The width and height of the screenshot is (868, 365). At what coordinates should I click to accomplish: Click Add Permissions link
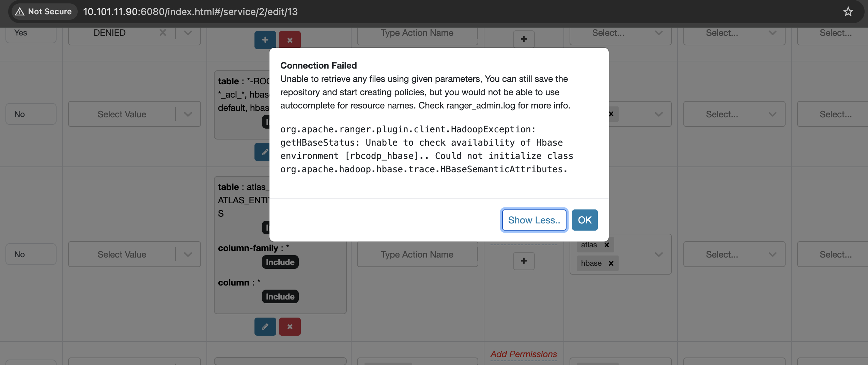coord(524,354)
